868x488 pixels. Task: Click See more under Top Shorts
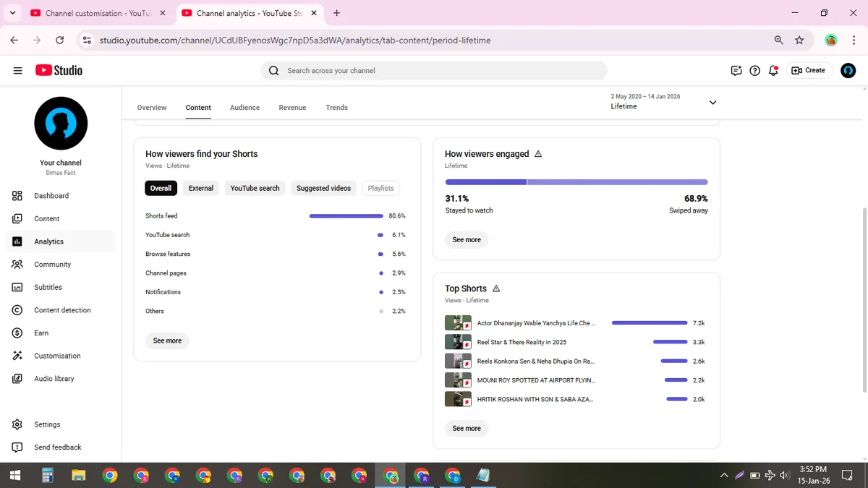point(467,428)
